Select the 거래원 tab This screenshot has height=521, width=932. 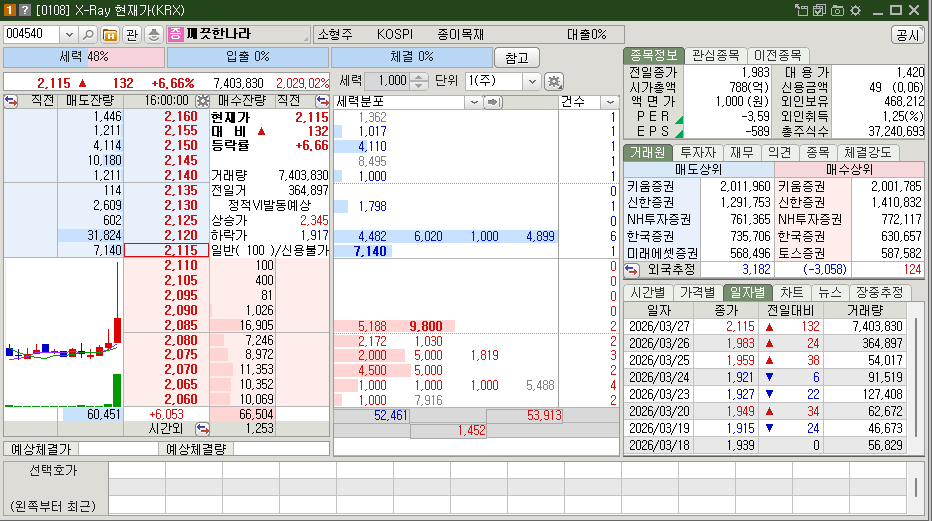[647, 153]
